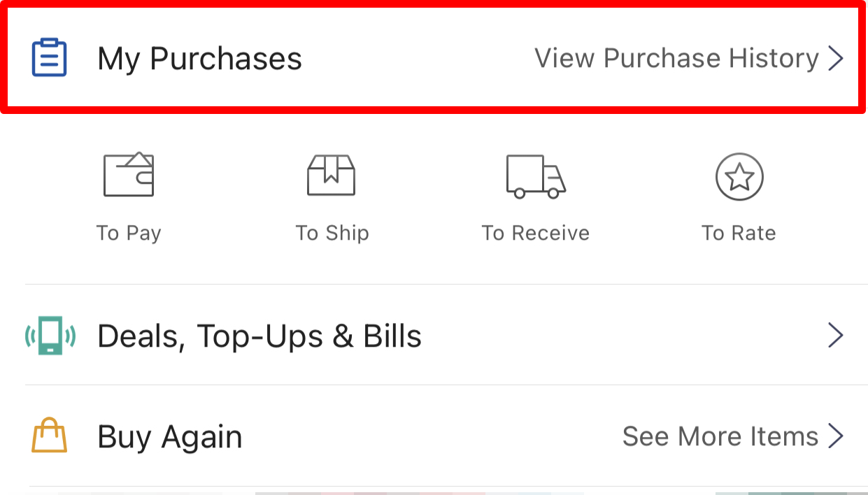Click the To Receive delivery truck icon

point(535,177)
